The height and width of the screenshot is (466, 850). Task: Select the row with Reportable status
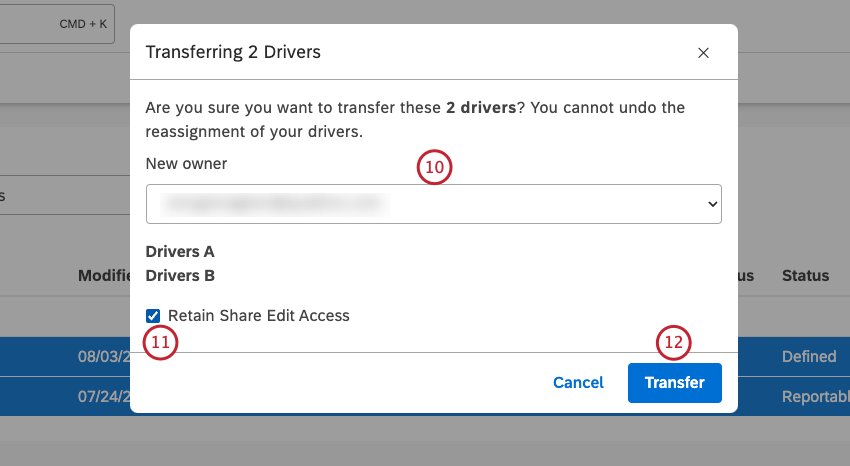(x=814, y=397)
